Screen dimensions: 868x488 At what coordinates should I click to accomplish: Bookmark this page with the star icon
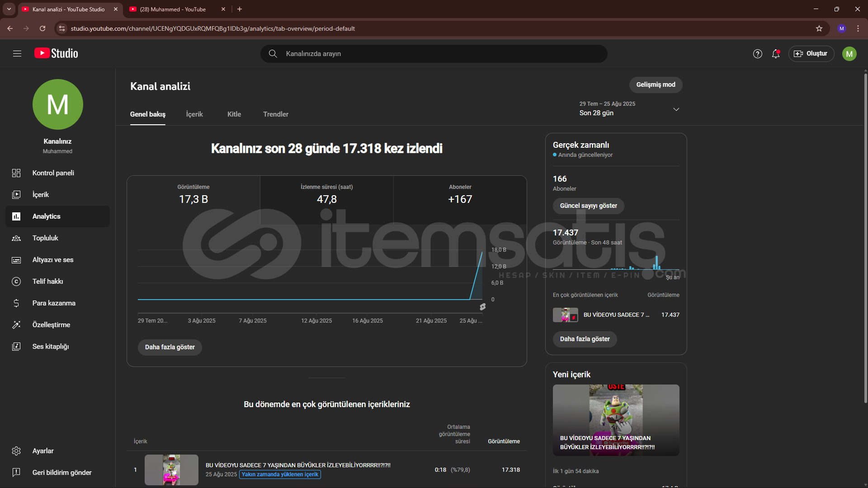coord(819,28)
